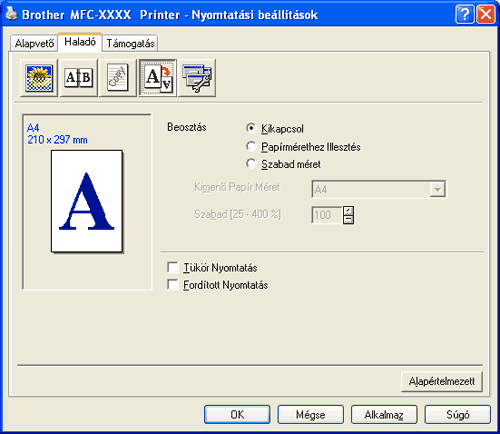
Task: Click the Alkalmaz button
Action: click(x=384, y=415)
